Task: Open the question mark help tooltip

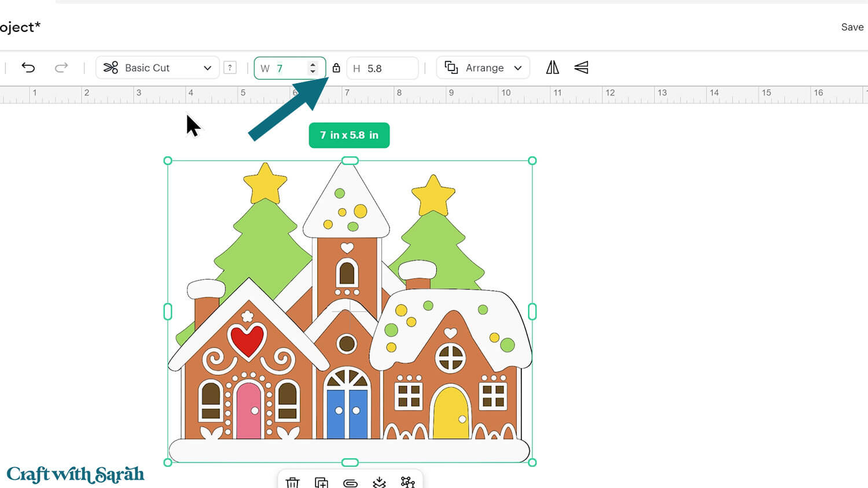Action: coord(230,68)
